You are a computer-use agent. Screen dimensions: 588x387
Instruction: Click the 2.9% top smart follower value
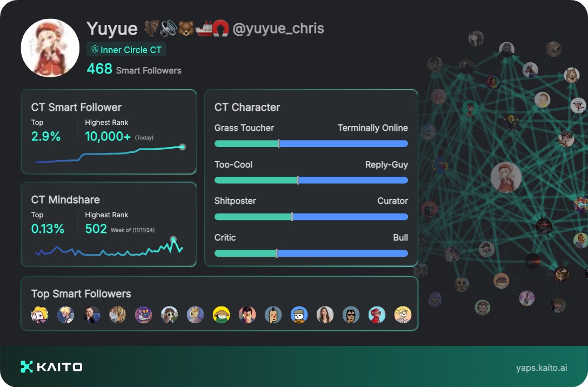46,136
